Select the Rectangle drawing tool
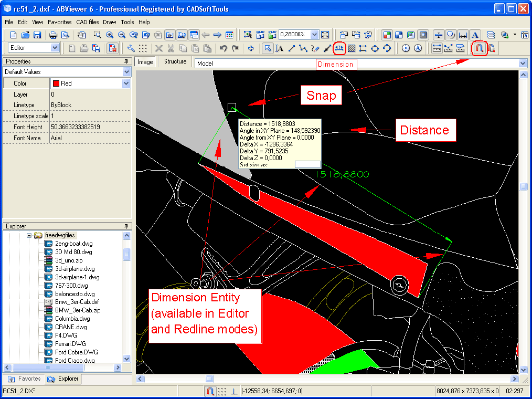 point(363,48)
